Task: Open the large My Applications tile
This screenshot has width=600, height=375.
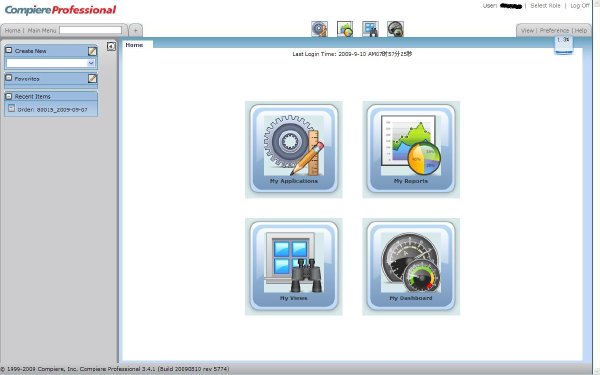Action: click(293, 149)
